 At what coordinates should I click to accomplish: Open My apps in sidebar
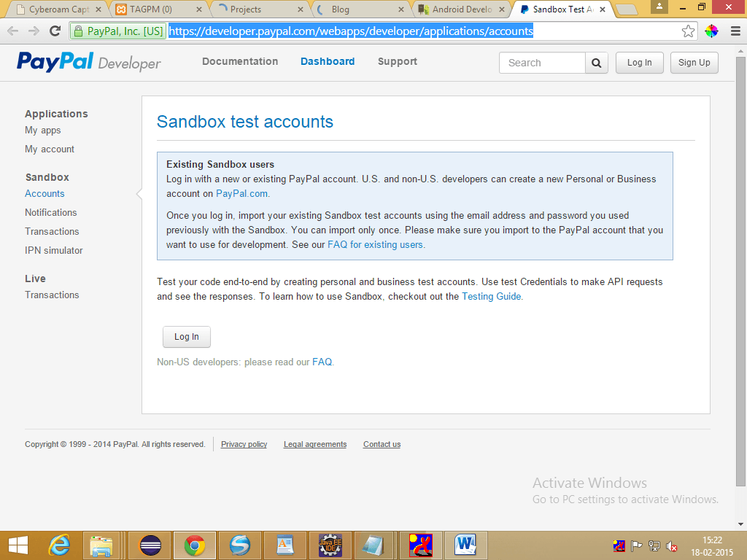pyautogui.click(x=43, y=130)
